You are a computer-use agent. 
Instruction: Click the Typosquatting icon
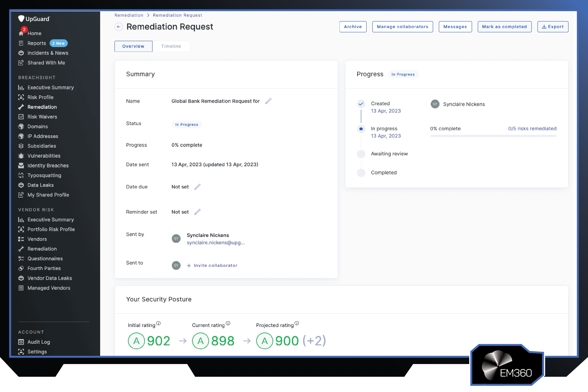point(21,175)
